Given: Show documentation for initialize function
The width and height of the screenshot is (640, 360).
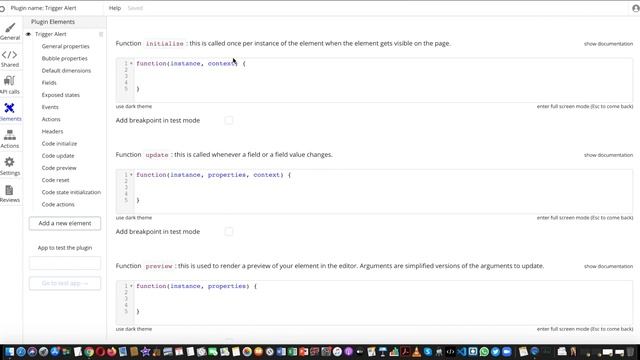Looking at the screenshot, I should tap(608, 44).
